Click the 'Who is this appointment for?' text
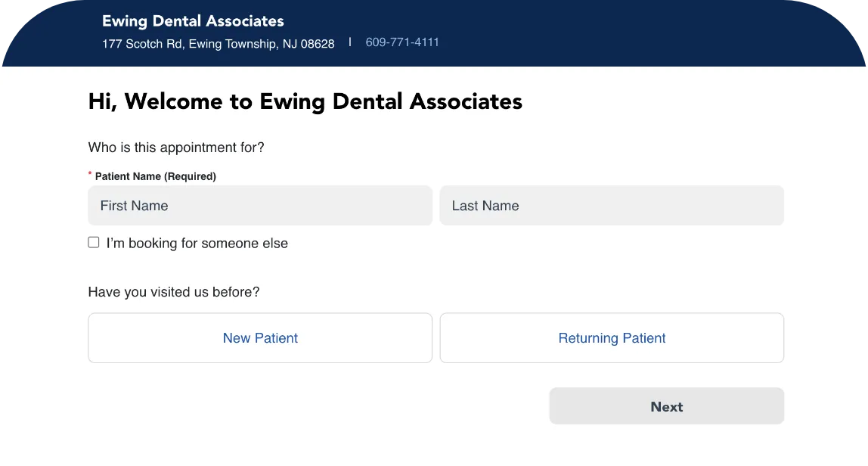This screenshot has width=868, height=466. pyautogui.click(x=176, y=148)
